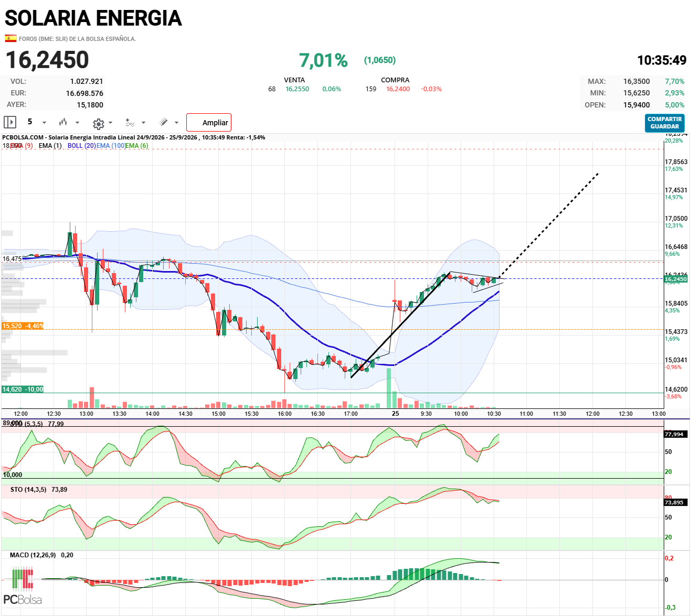Click the 25 date marker on time axis
Screen dimensions: 691x616
(x=395, y=414)
